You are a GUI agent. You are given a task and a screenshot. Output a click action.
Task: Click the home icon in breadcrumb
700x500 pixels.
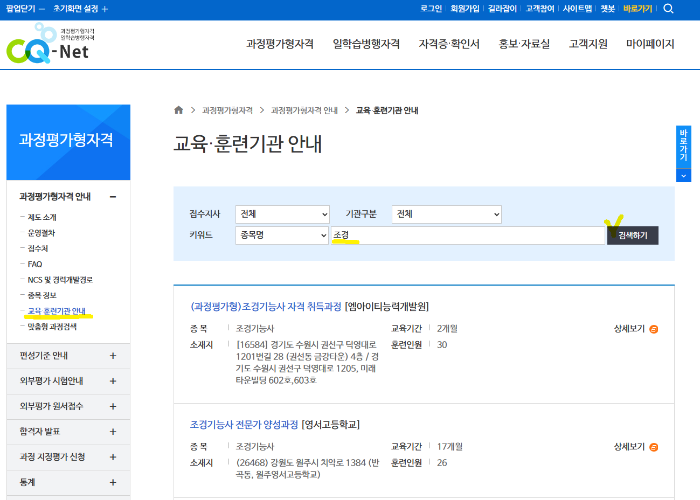(178, 110)
